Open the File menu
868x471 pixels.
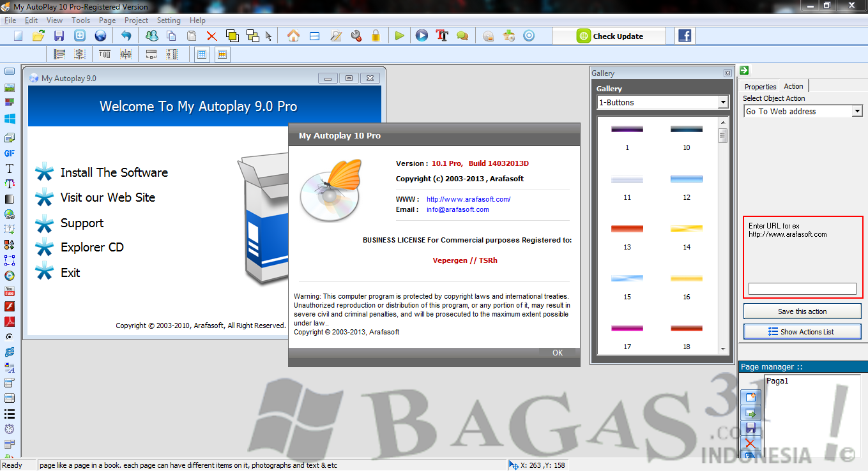10,20
